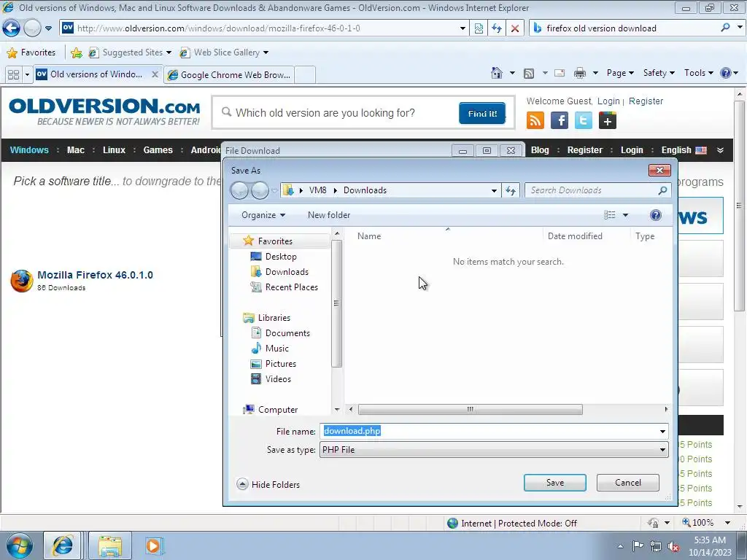Click the Firefox logo icon on the page

tap(21, 281)
